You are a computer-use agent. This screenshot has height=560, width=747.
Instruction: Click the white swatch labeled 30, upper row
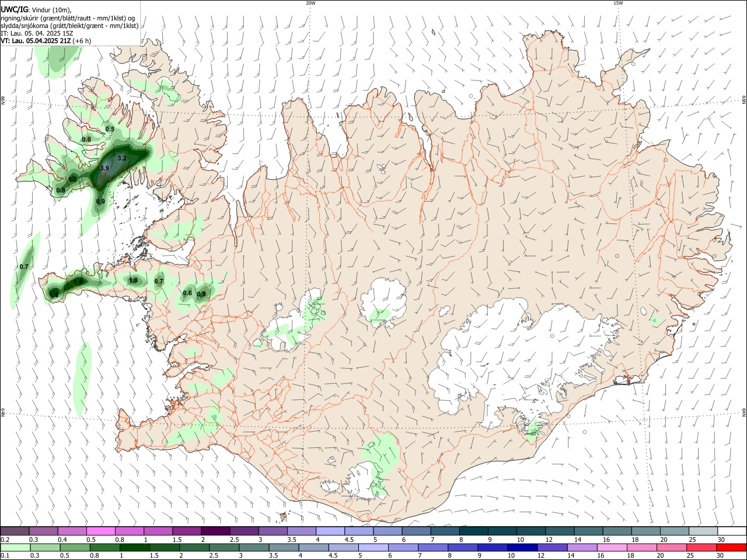point(731,531)
